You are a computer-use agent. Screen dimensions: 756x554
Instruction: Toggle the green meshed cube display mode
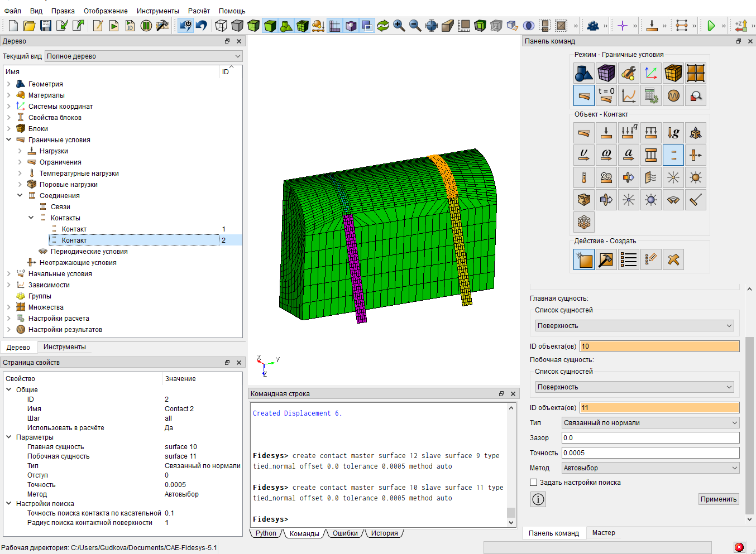(303, 26)
